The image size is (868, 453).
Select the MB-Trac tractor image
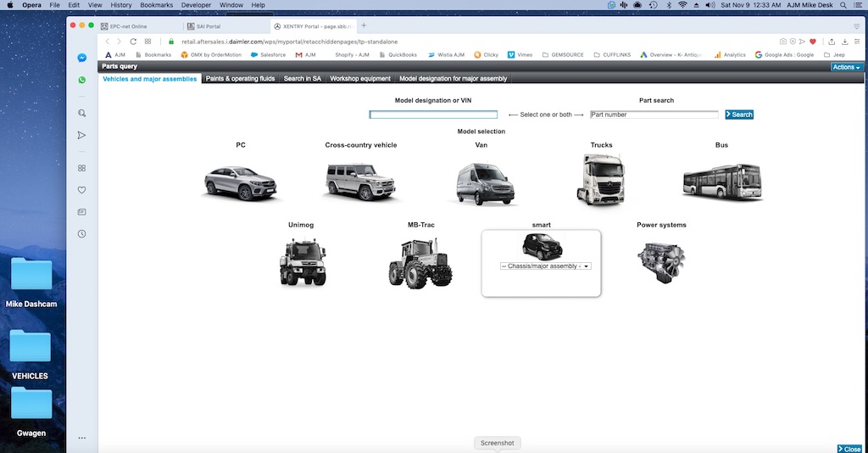(x=420, y=263)
